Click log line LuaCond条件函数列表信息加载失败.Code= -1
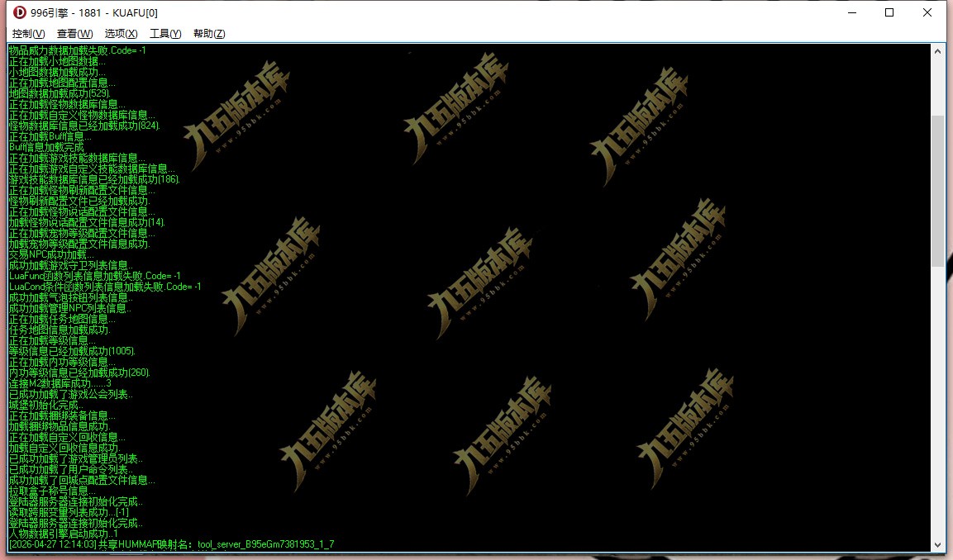953x560 pixels. pyautogui.click(x=104, y=287)
